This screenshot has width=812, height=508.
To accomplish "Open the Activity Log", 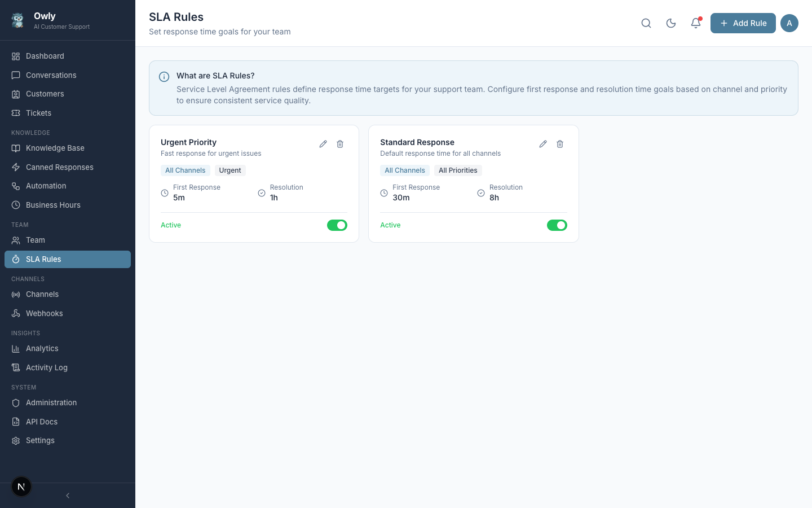I will tap(68, 367).
